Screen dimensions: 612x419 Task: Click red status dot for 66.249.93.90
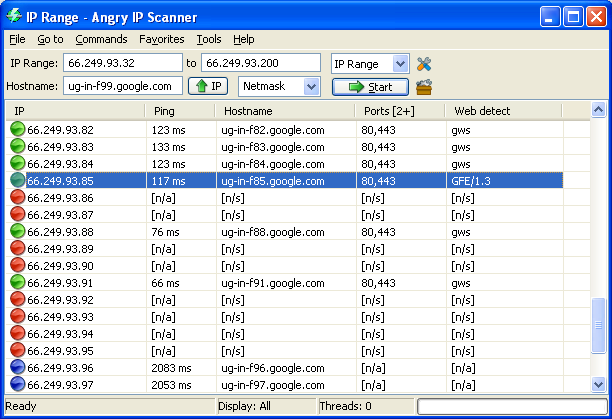click(17, 265)
